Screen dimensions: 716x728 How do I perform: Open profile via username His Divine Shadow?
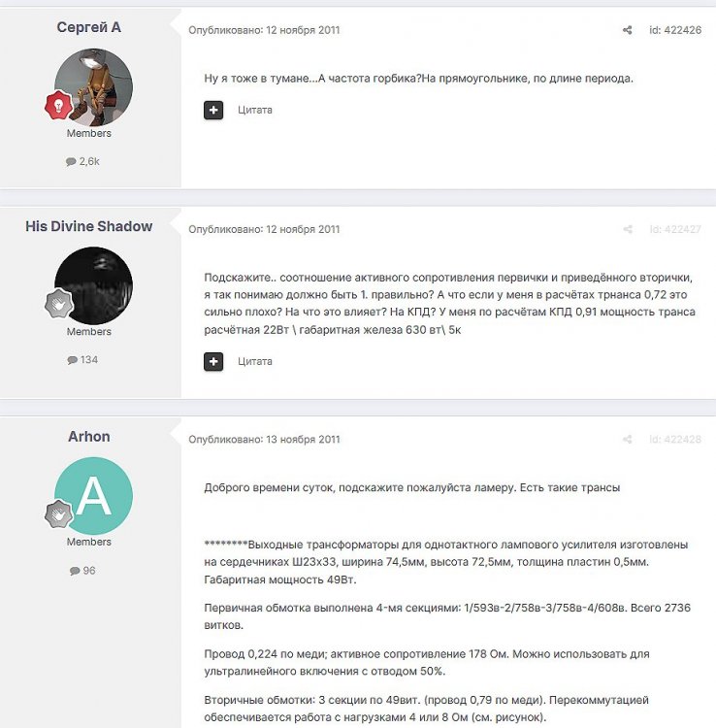89,226
